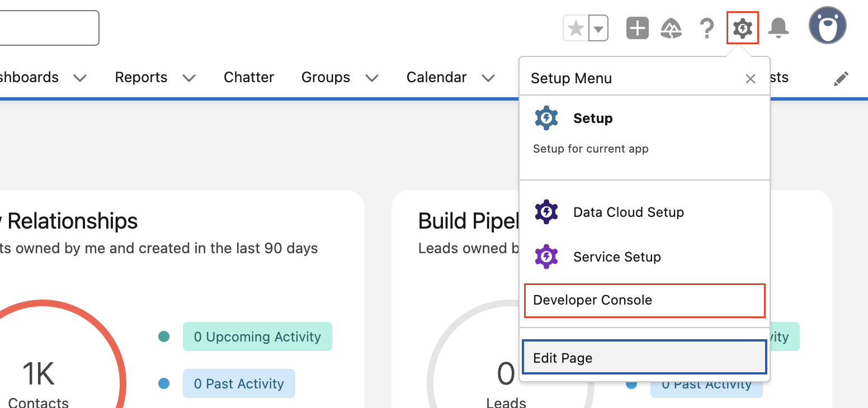The width and height of the screenshot is (868, 408).
Task: Expand the Dashboards tab chevron
Action: [80, 78]
